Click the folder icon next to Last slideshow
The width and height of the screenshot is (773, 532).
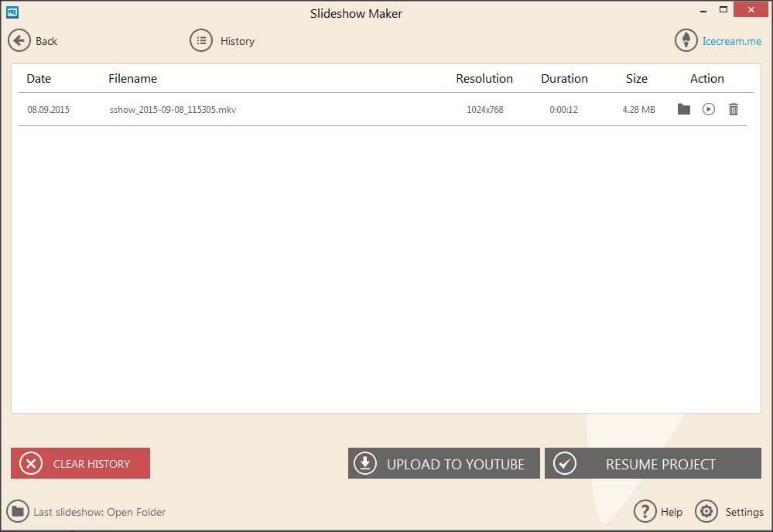[19, 511]
